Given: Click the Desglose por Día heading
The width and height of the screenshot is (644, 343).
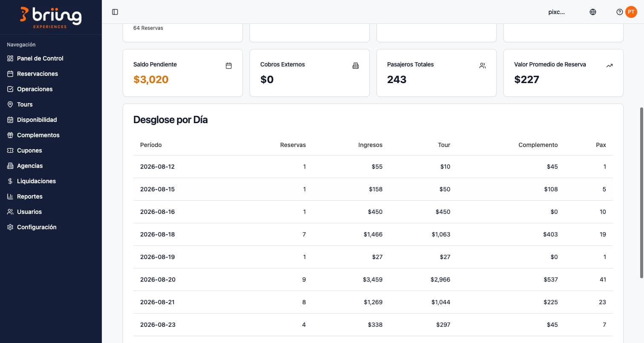Looking at the screenshot, I should (x=170, y=120).
